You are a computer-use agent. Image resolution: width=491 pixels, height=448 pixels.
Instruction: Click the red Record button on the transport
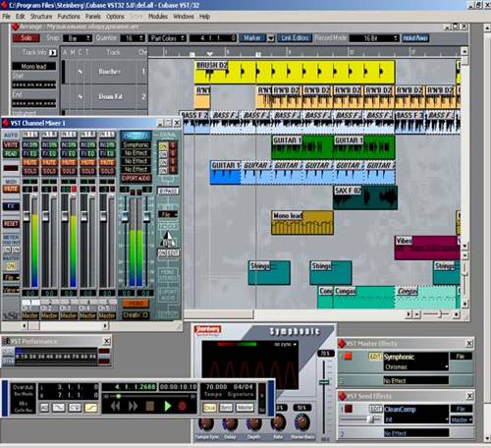click(x=183, y=406)
